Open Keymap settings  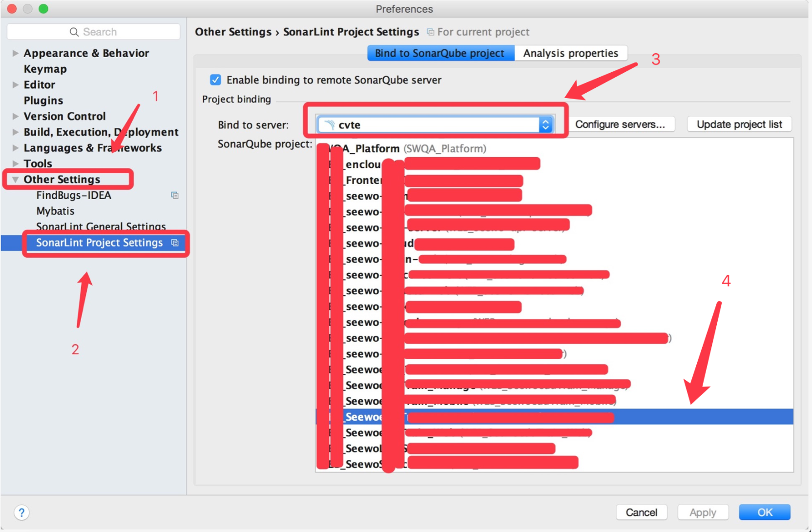(45, 69)
